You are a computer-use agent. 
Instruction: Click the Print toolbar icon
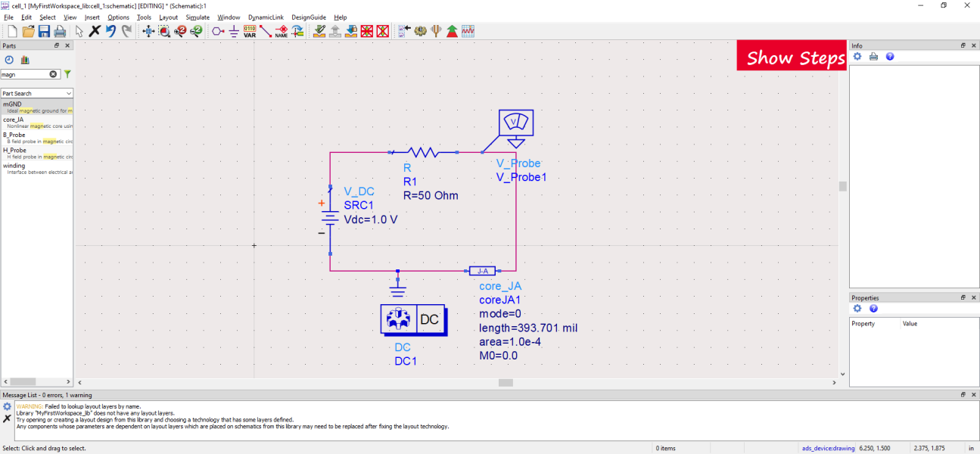[60, 31]
